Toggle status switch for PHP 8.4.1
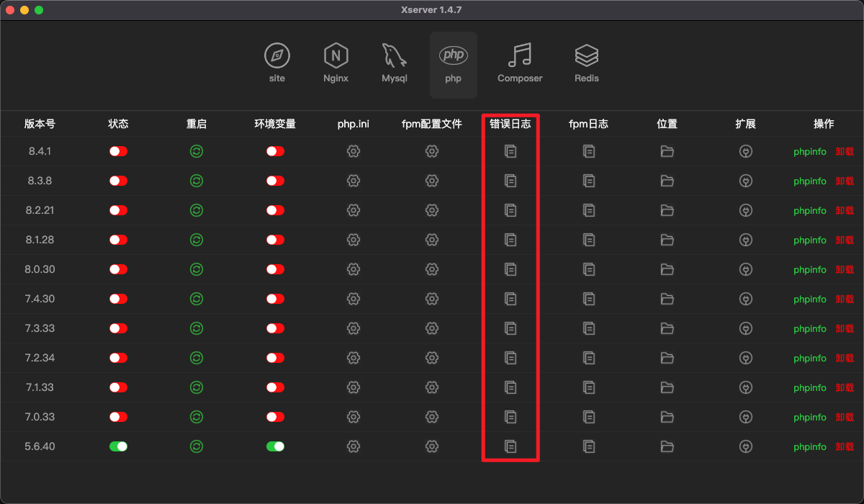864x504 pixels. pyautogui.click(x=119, y=151)
